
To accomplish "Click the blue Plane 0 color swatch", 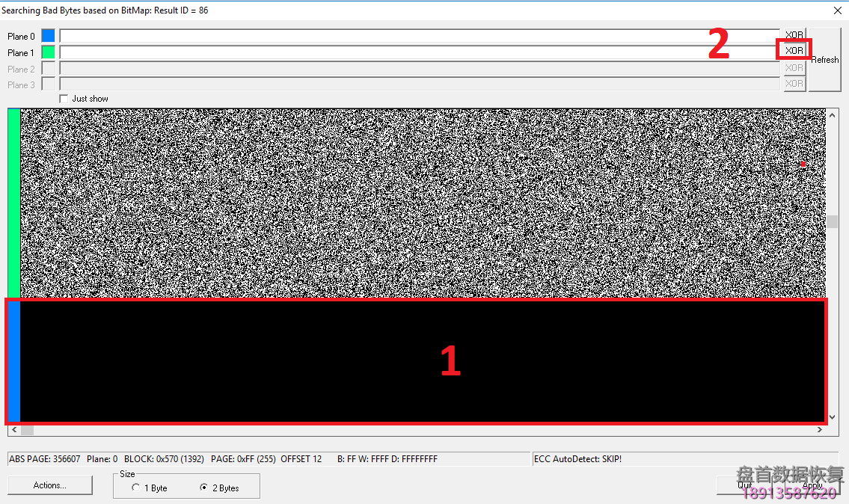I will click(48, 36).
